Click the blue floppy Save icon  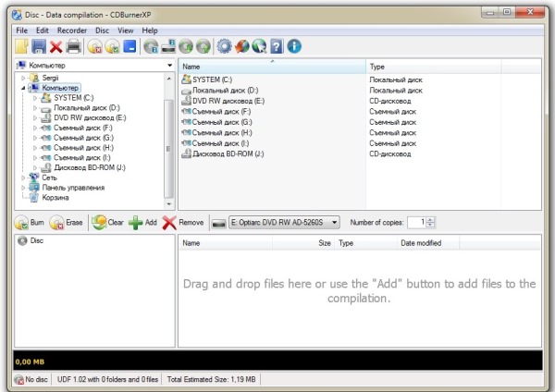click(x=39, y=46)
